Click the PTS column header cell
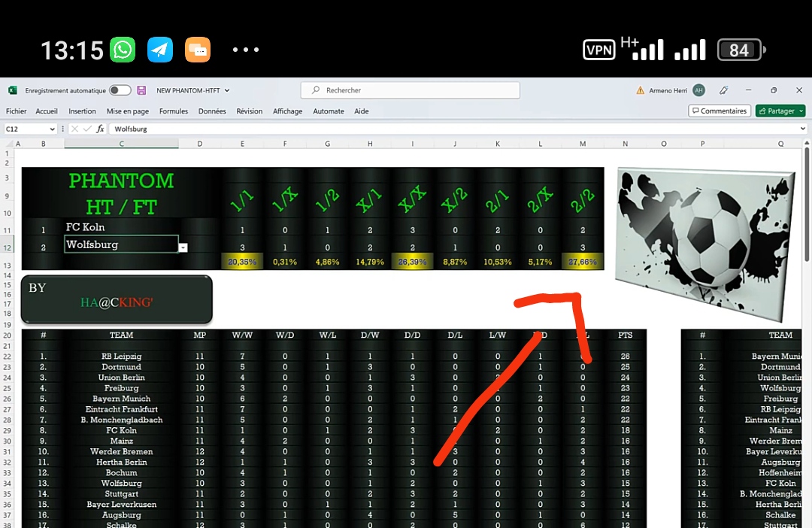 (x=625, y=335)
